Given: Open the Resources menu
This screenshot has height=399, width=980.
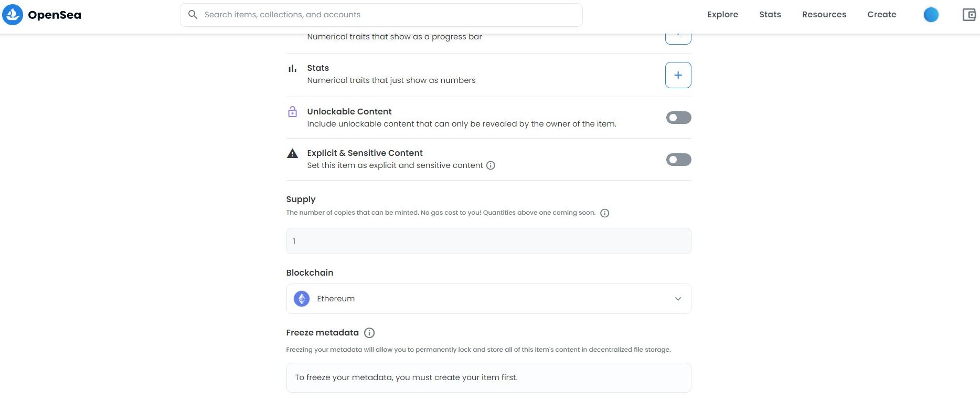Looking at the screenshot, I should [x=824, y=15].
